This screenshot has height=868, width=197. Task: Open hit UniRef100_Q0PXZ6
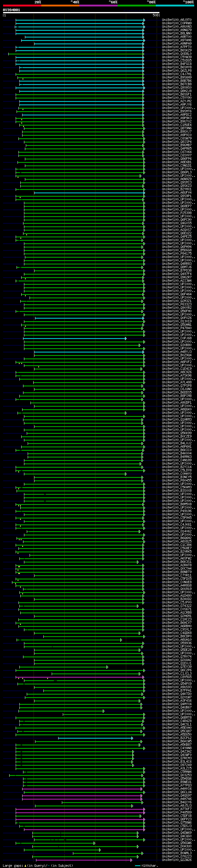[177, 318]
